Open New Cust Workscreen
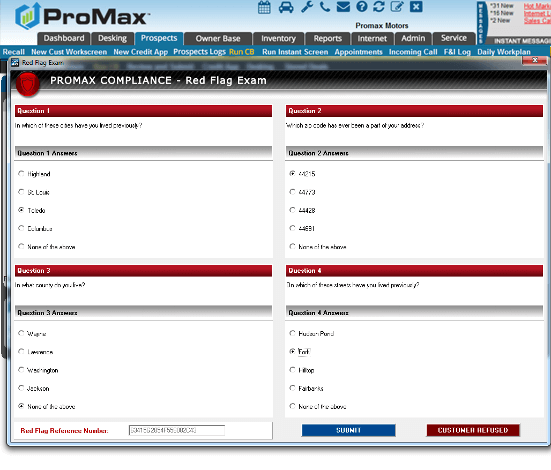 coord(69,52)
